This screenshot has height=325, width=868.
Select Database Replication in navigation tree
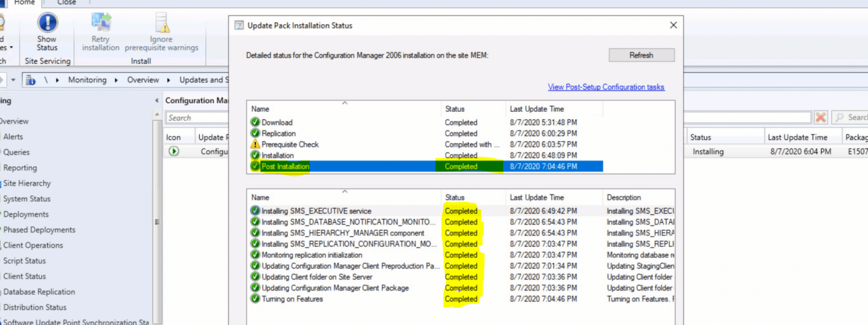(x=39, y=292)
